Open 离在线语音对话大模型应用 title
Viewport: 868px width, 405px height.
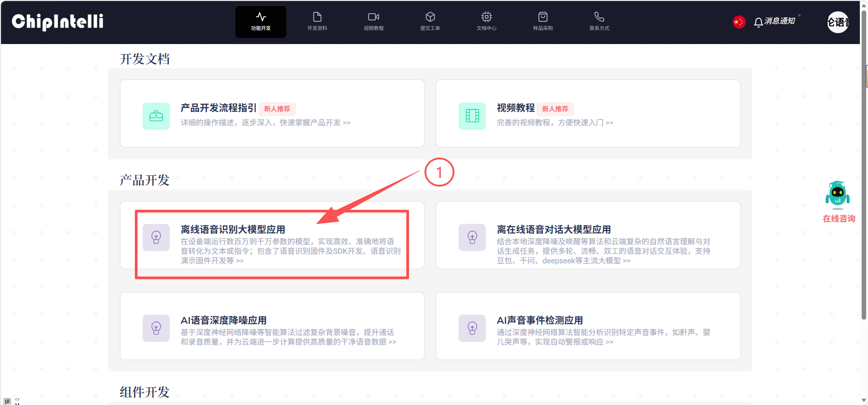click(554, 230)
